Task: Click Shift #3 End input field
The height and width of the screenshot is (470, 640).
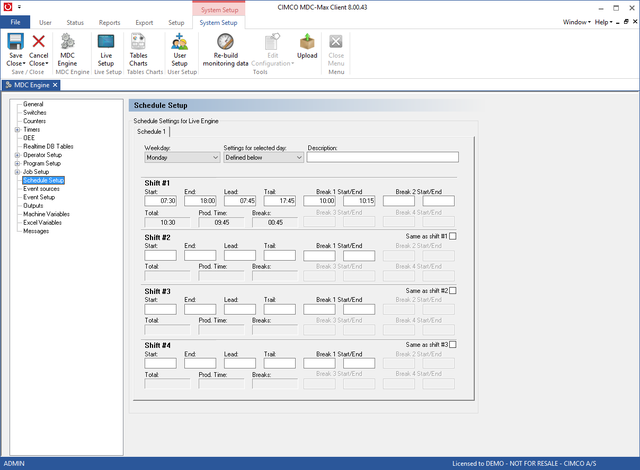Action: 200,309
